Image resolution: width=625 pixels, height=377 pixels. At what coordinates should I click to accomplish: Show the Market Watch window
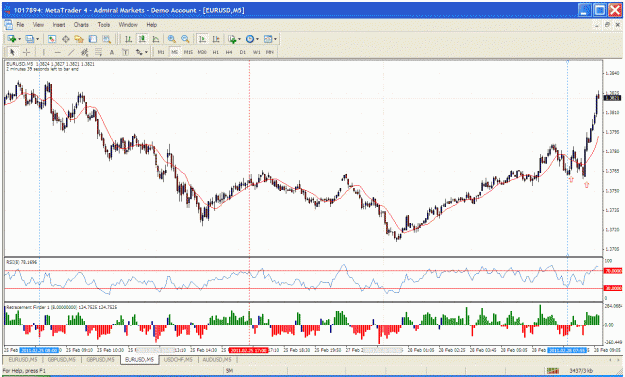[x=52, y=39]
